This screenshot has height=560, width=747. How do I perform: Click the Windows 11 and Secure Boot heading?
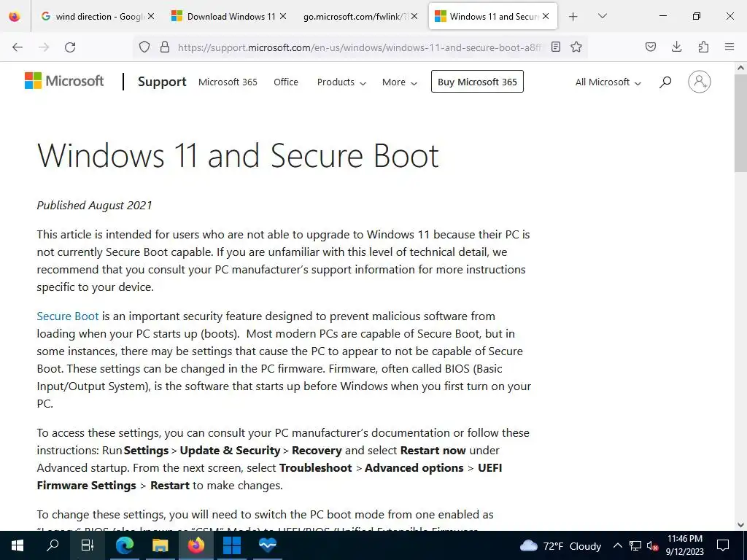coord(238,155)
